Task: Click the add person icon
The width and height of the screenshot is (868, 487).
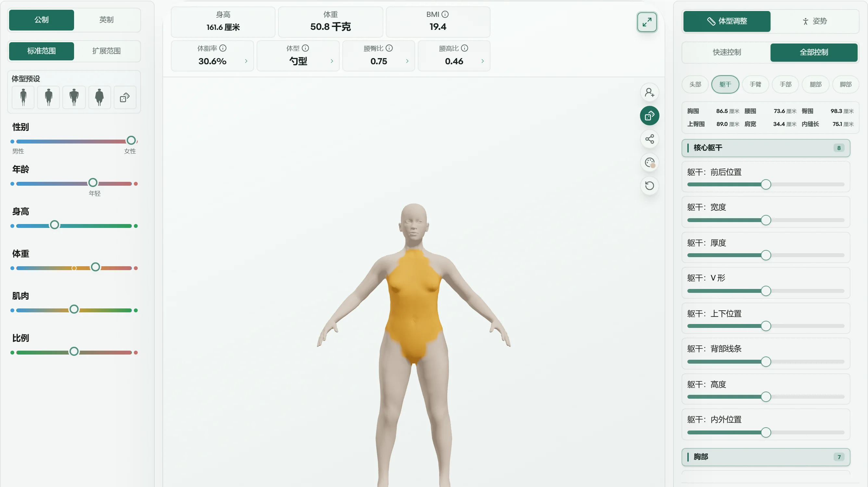Action: [x=649, y=92]
